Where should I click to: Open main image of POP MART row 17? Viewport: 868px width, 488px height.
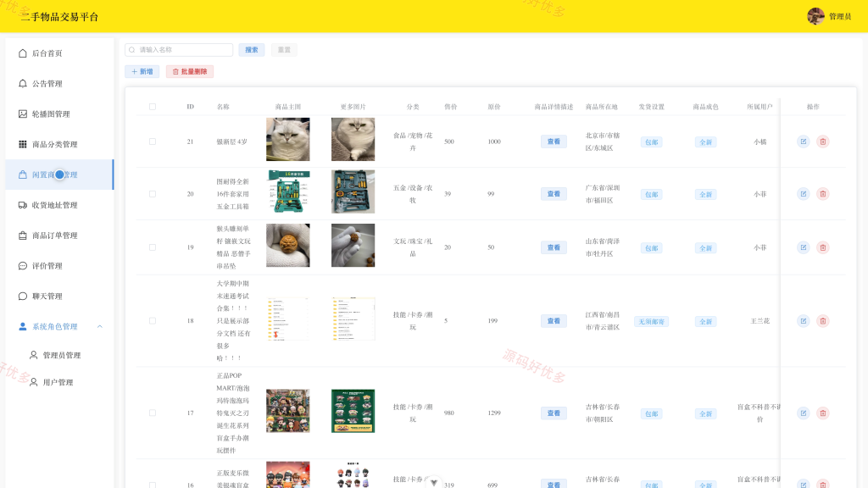click(288, 411)
